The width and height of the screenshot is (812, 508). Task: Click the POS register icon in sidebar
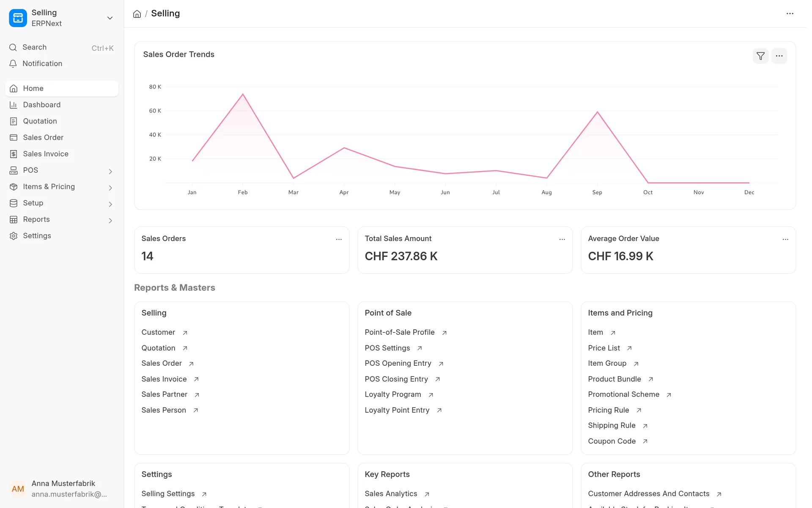(x=14, y=171)
